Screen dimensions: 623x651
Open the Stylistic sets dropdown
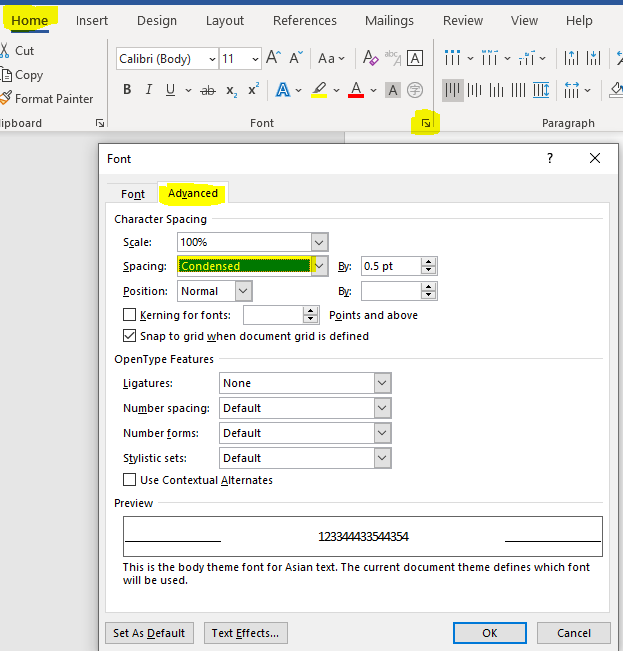pos(382,458)
